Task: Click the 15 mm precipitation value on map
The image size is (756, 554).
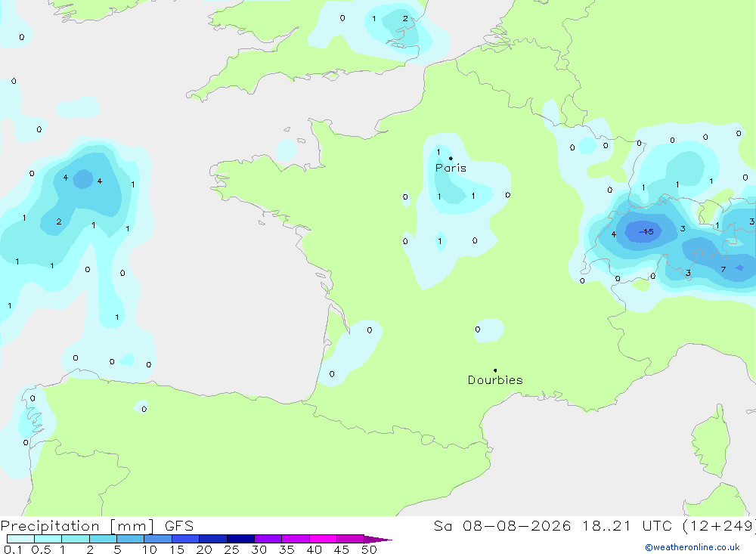Action: point(649,232)
